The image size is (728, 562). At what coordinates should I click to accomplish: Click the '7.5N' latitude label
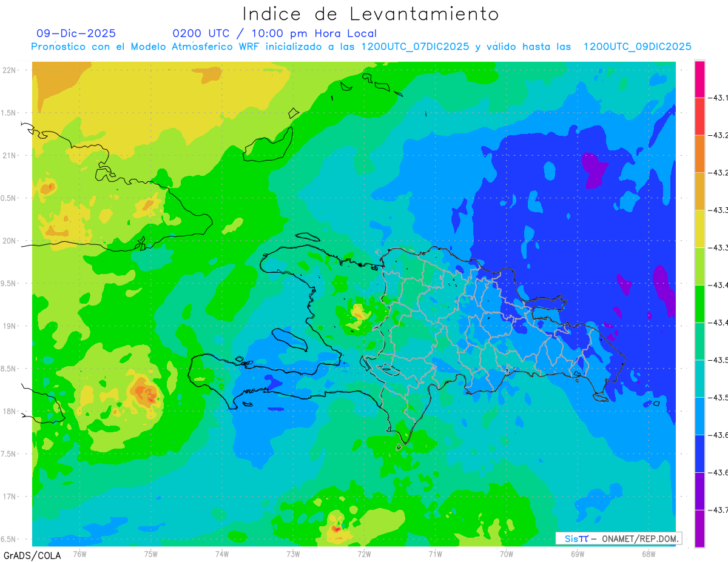click(9, 454)
